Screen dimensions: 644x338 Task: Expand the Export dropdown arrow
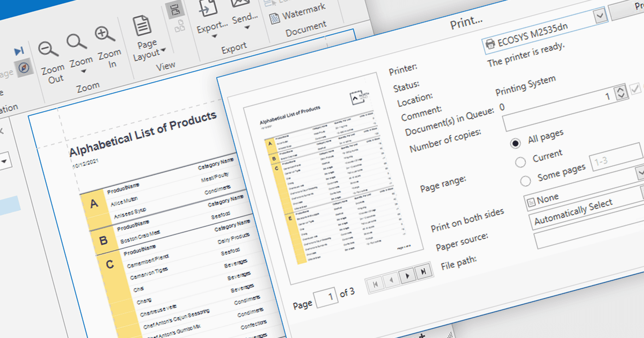click(214, 37)
